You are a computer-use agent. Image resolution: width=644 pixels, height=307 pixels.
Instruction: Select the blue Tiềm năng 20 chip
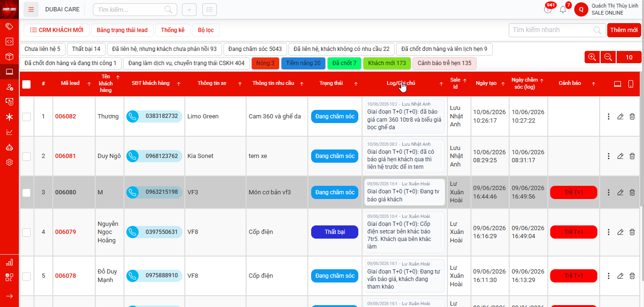click(303, 63)
